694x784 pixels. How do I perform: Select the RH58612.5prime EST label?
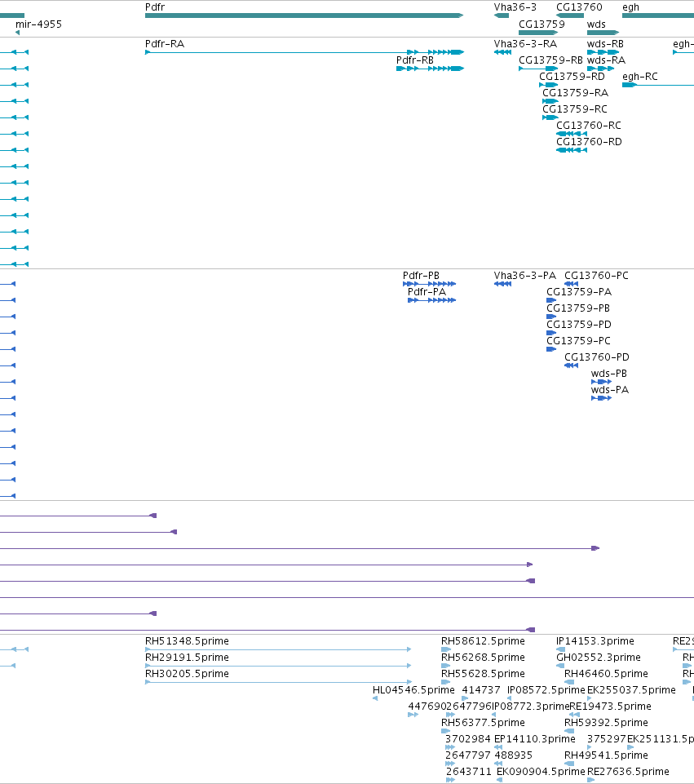point(483,641)
